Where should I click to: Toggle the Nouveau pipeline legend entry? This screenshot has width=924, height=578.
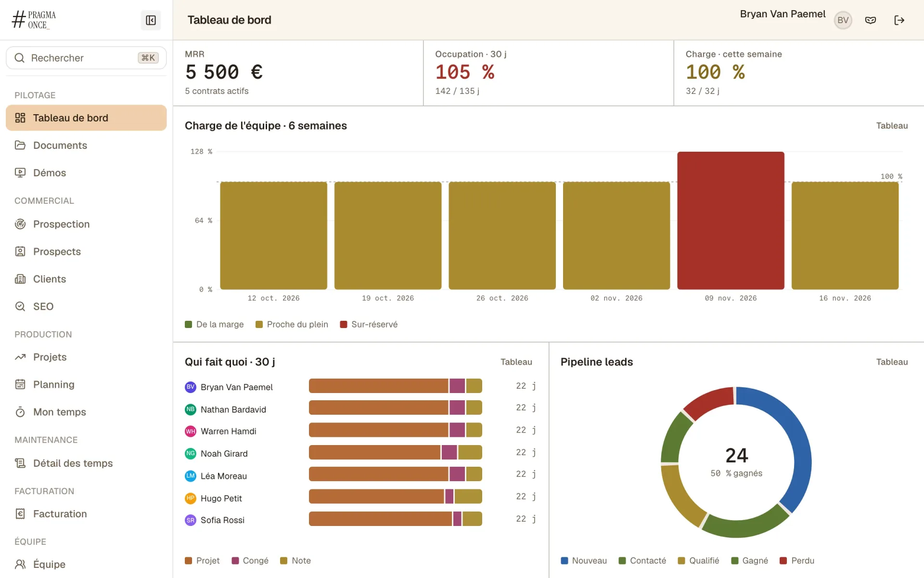[584, 561]
